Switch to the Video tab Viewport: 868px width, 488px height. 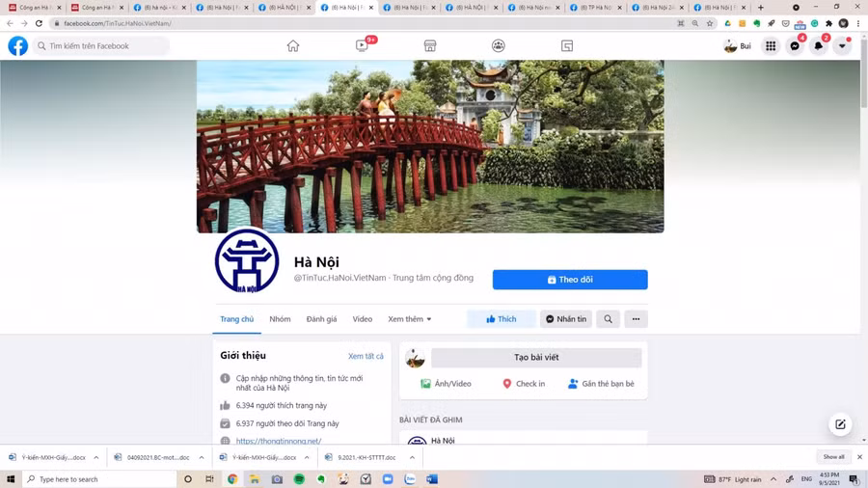363,319
